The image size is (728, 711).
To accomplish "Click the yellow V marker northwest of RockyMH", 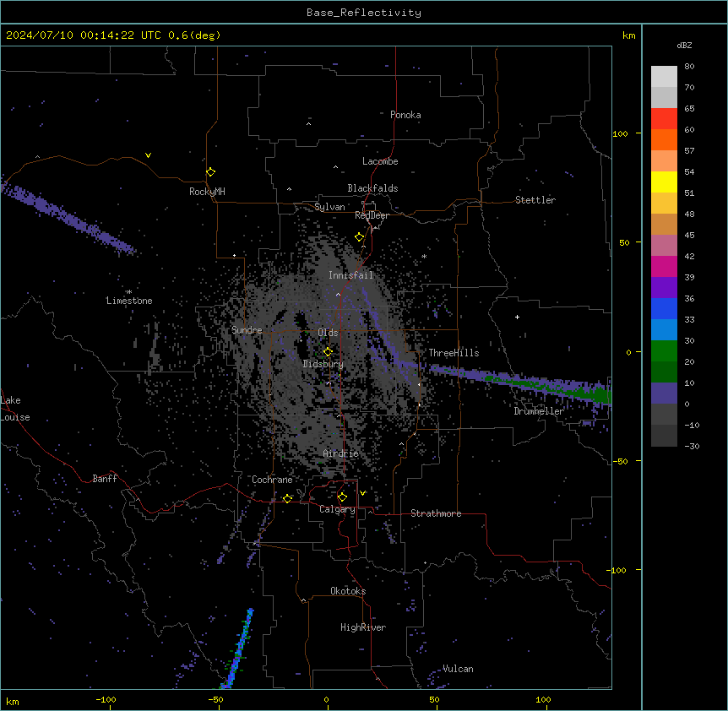I will [x=148, y=155].
